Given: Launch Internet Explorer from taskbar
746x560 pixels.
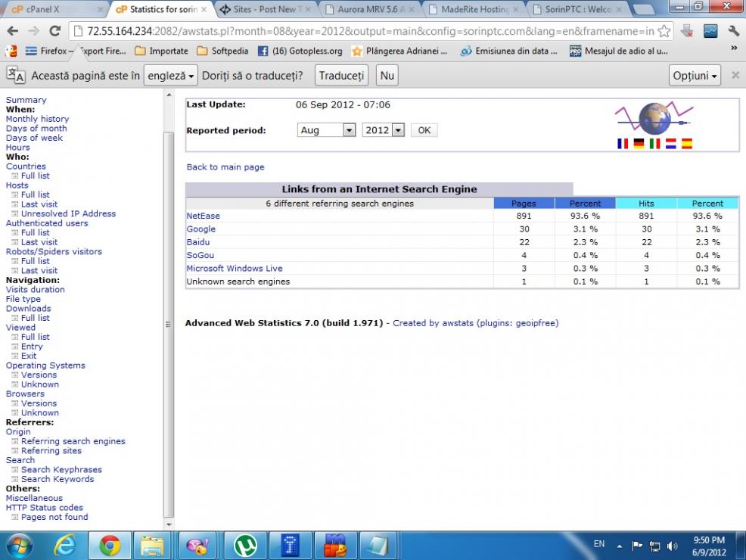Looking at the screenshot, I should click(x=64, y=546).
